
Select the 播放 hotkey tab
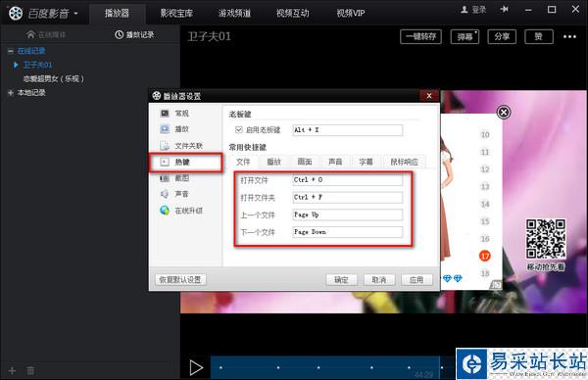pyautogui.click(x=273, y=162)
